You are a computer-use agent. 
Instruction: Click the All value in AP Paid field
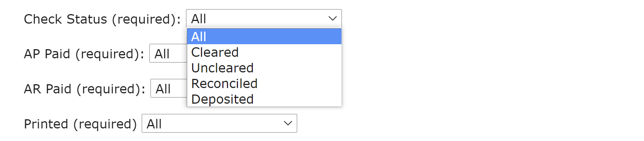point(162,54)
